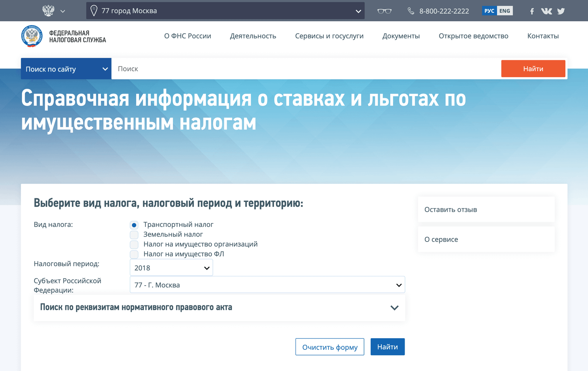Choose Налог на имущество ФЛ option
This screenshot has height=371, width=588.
coord(134,254)
